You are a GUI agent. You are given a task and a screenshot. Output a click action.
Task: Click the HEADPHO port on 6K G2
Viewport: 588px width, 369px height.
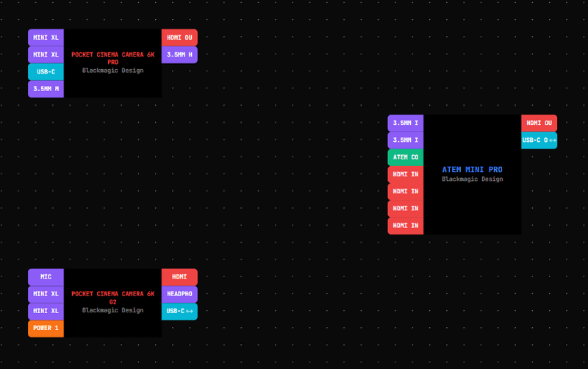point(179,294)
